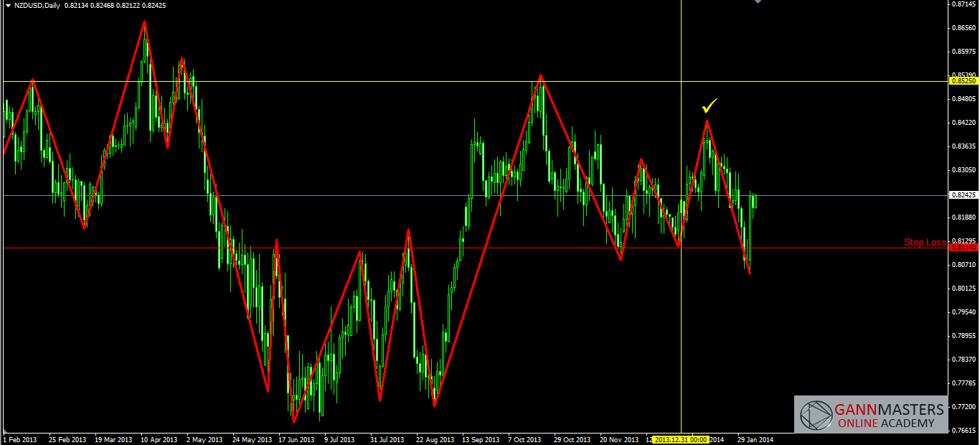Click the yellow checkmark above the peak
Image resolution: width=980 pixels, height=445 pixels.
(710, 107)
